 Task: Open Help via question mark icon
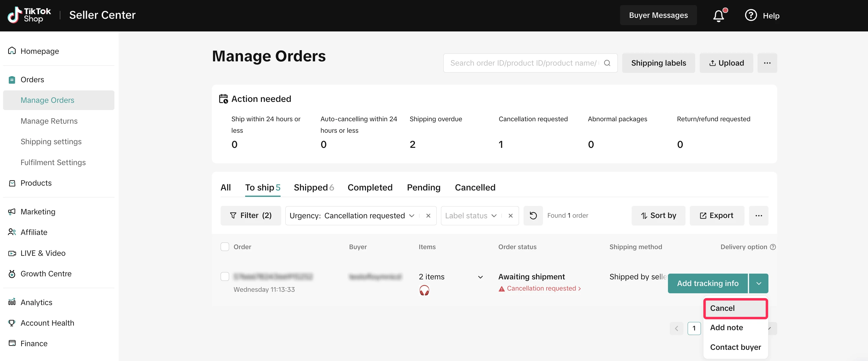click(x=751, y=15)
